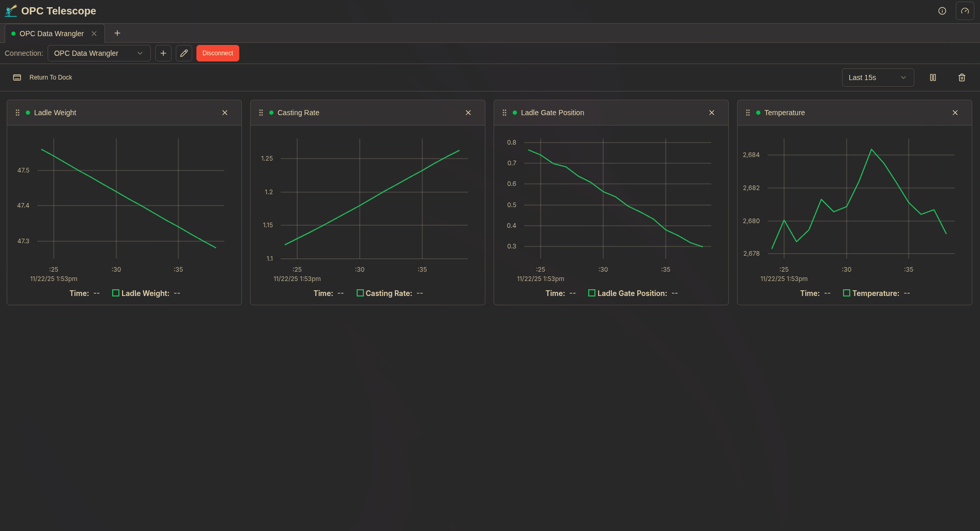Open a new tab with the plus button
Image resolution: width=980 pixels, height=531 pixels.
click(117, 33)
